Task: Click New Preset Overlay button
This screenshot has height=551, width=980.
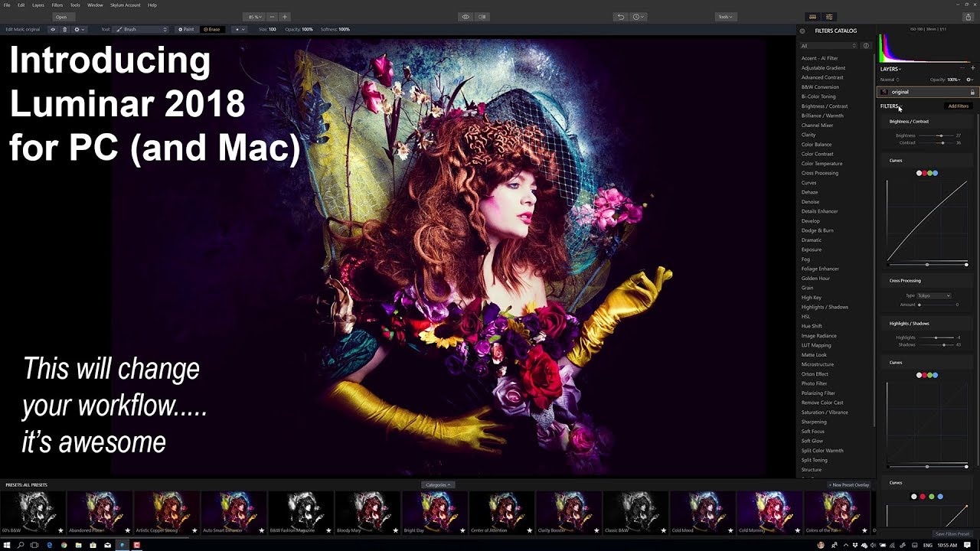Action: [x=849, y=484]
